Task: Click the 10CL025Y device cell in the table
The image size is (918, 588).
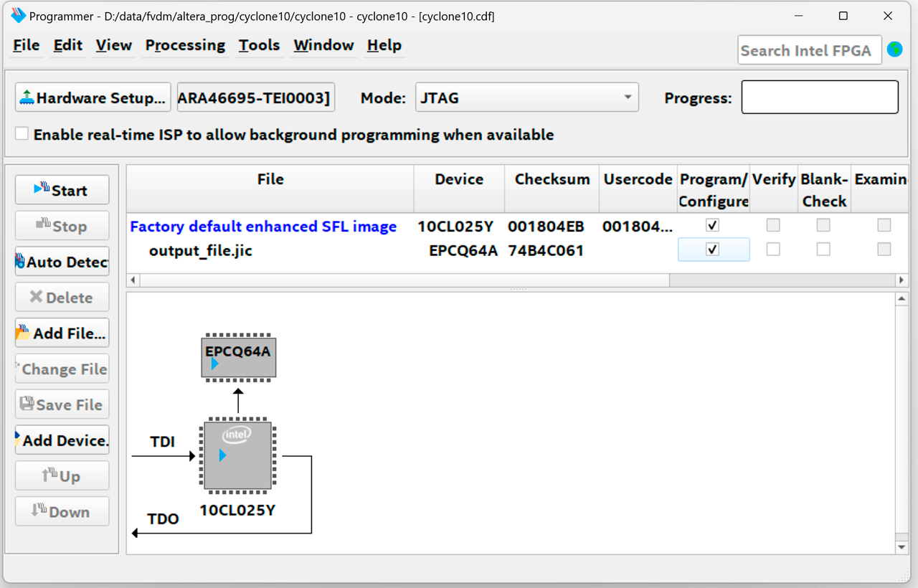Action: click(455, 227)
